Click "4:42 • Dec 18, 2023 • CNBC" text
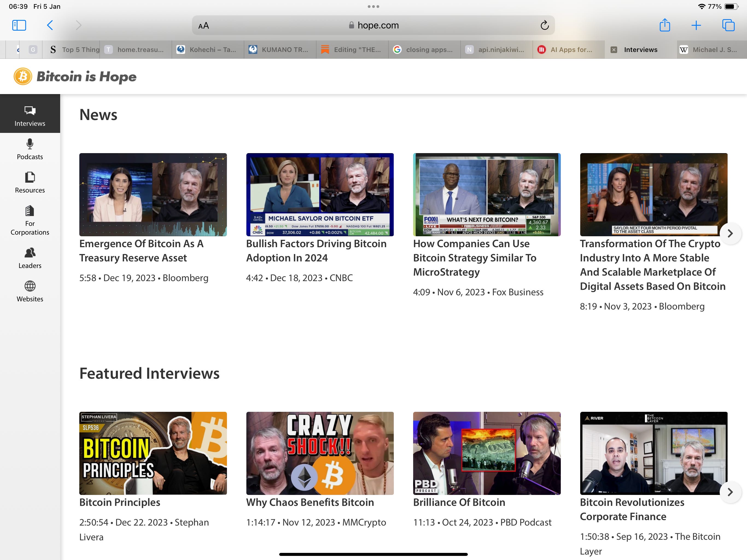The width and height of the screenshot is (747, 560). (300, 278)
